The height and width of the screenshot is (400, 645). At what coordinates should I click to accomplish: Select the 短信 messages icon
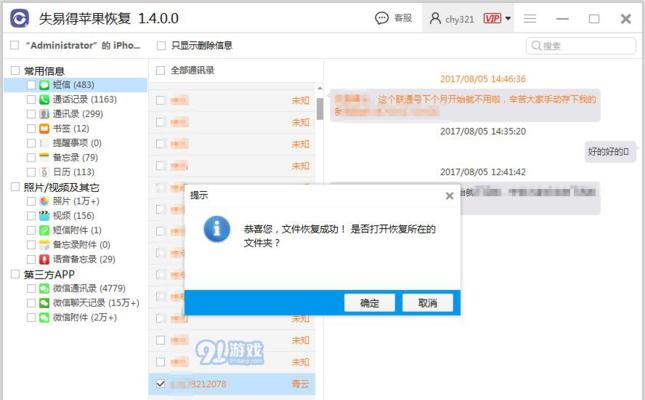(44, 85)
